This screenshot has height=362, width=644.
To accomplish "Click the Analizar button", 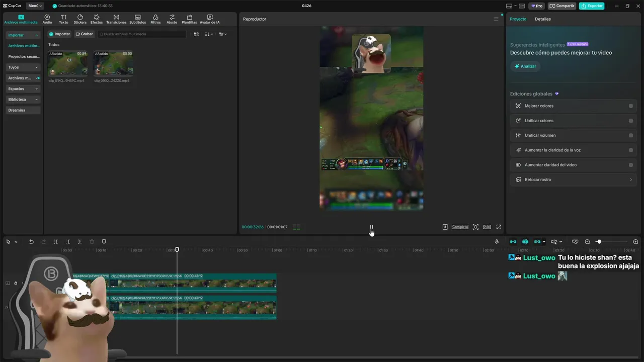I will coord(525,66).
